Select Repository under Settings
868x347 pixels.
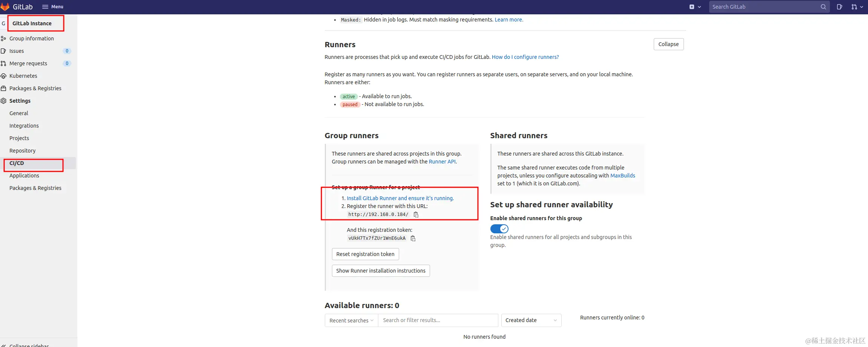23,151
